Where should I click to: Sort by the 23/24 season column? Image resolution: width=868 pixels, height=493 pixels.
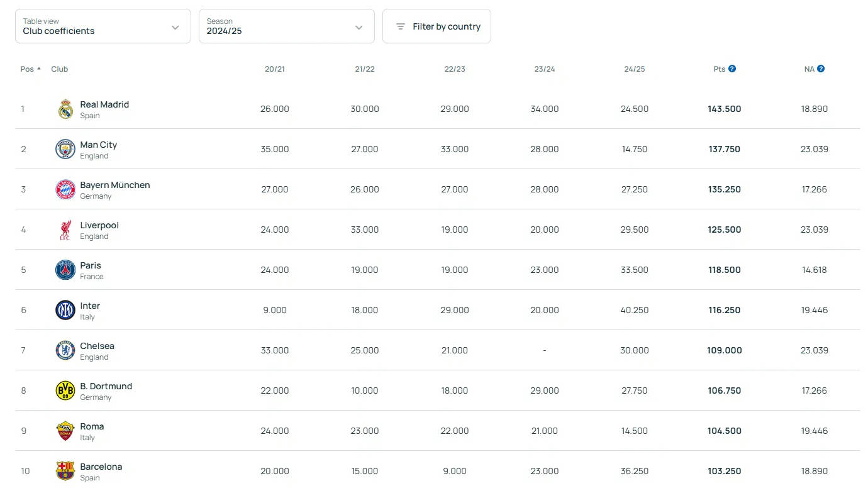(545, 69)
